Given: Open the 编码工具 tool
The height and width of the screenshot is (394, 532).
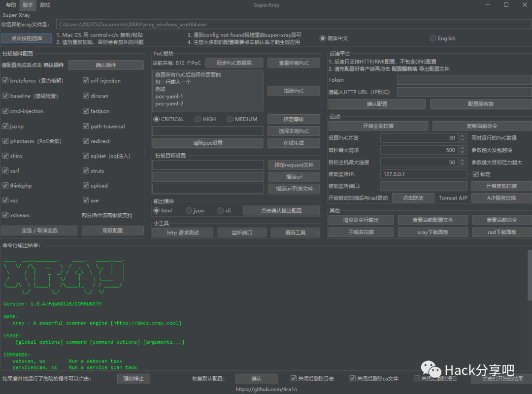Looking at the screenshot, I should (x=295, y=232).
